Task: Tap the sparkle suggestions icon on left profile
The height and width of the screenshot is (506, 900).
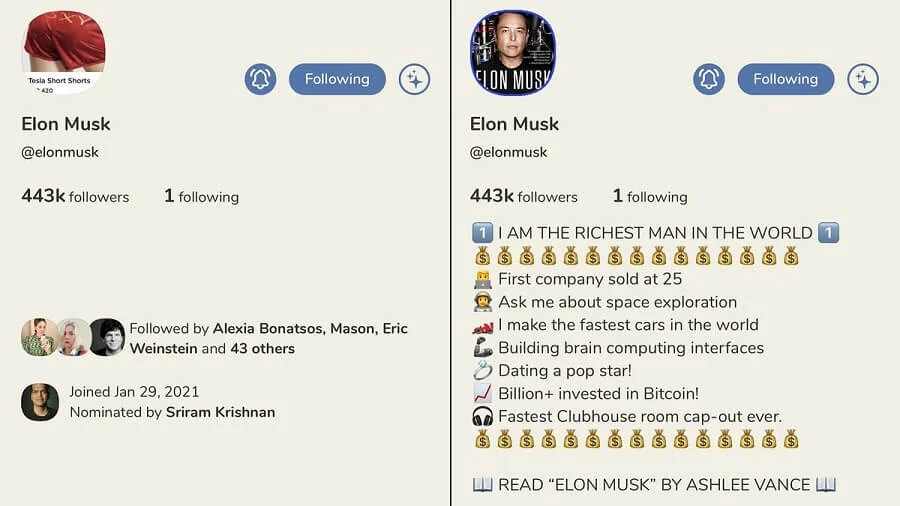Action: coord(414,79)
